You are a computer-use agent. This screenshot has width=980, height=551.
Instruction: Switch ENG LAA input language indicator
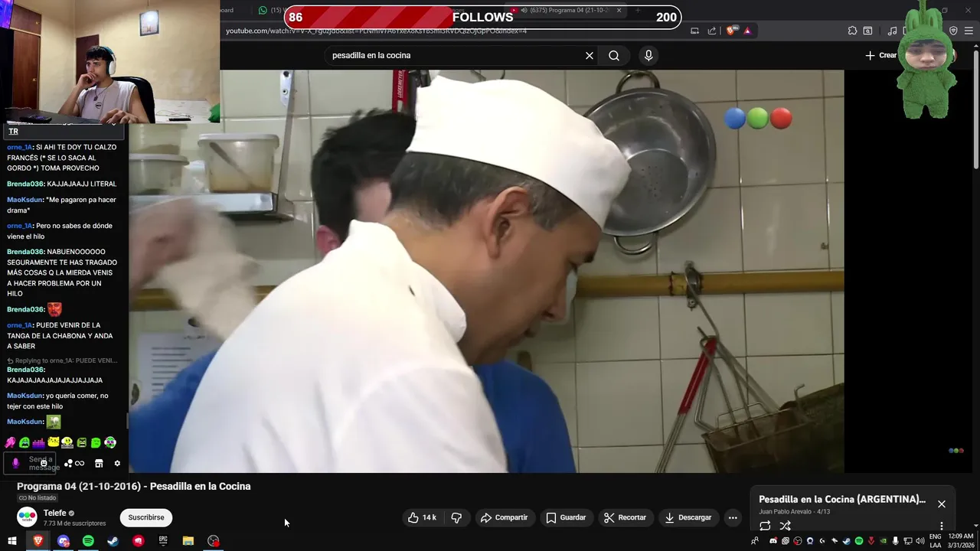pyautogui.click(x=936, y=541)
